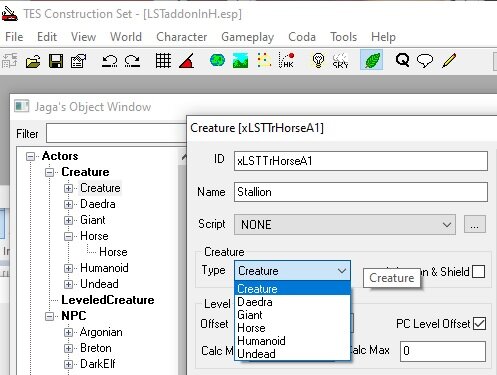Open the File menu

(x=14, y=37)
